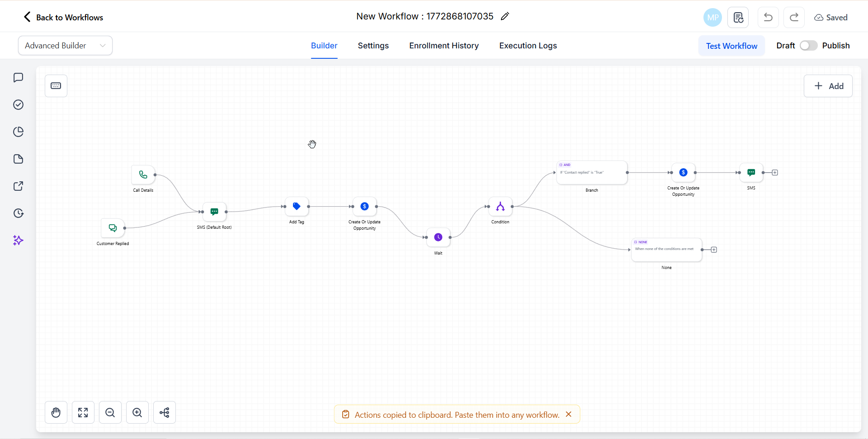
Task: Switch to the Enrollment History tab
Action: click(x=443, y=45)
